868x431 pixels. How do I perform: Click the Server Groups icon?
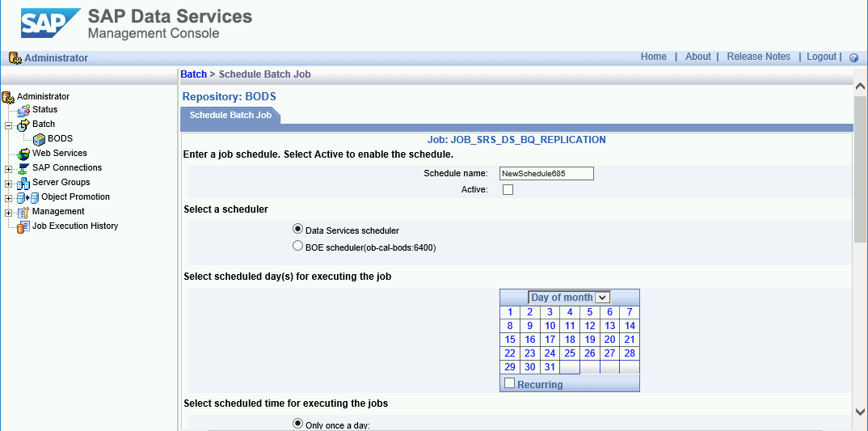(23, 183)
